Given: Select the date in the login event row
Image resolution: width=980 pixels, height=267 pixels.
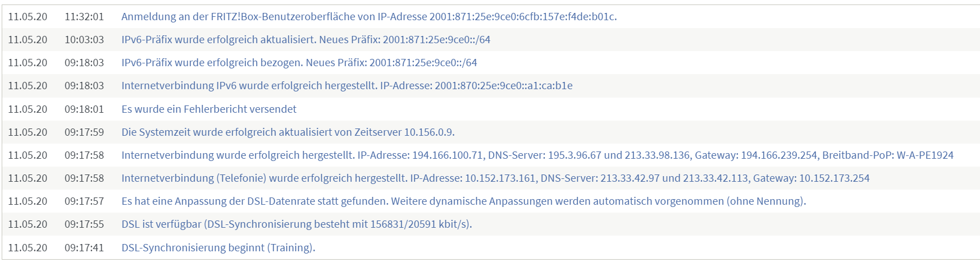Looking at the screenshot, I should click(28, 17).
